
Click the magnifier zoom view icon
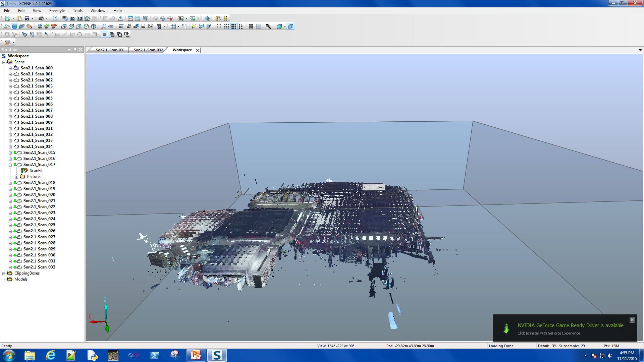point(104,26)
